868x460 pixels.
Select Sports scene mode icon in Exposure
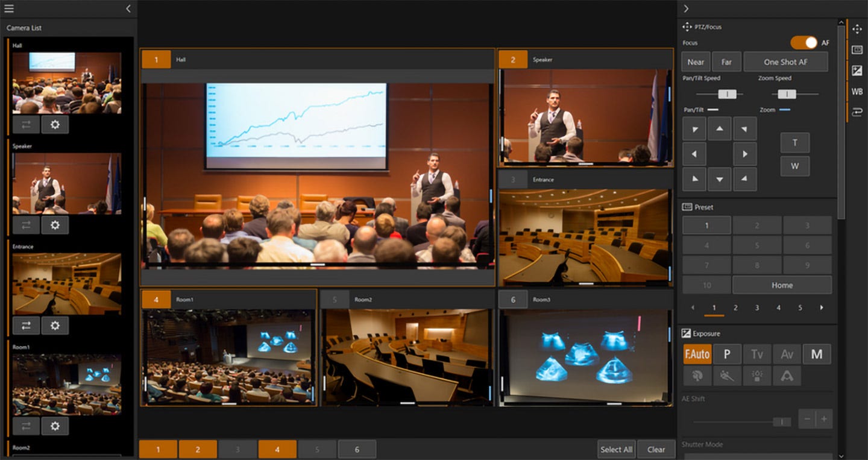click(727, 376)
